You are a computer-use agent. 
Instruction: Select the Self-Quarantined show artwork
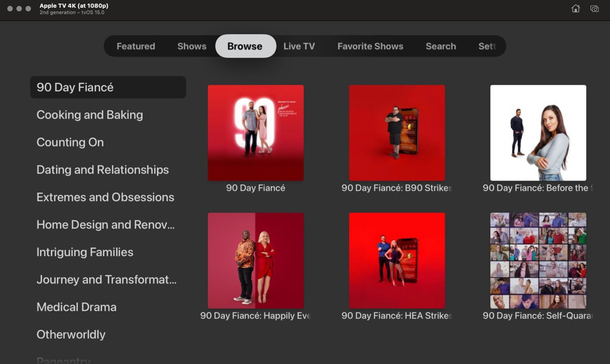pyautogui.click(x=538, y=260)
